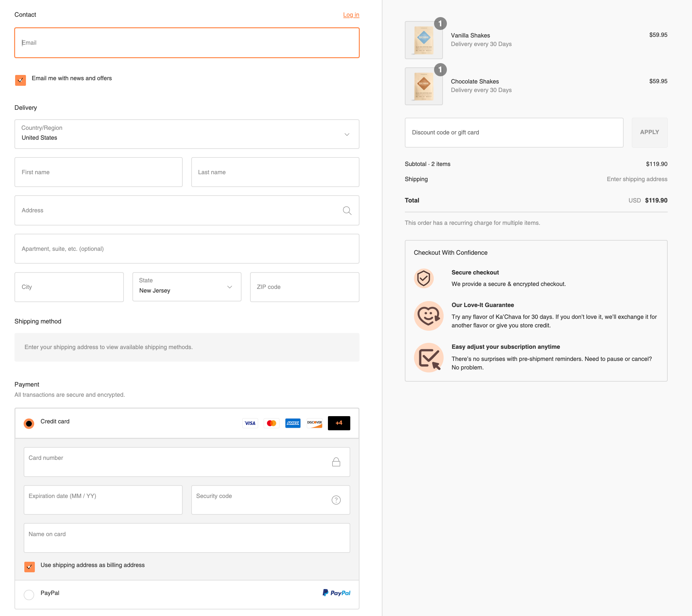692x616 pixels.
Task: Click the Log in link
Action: (351, 14)
